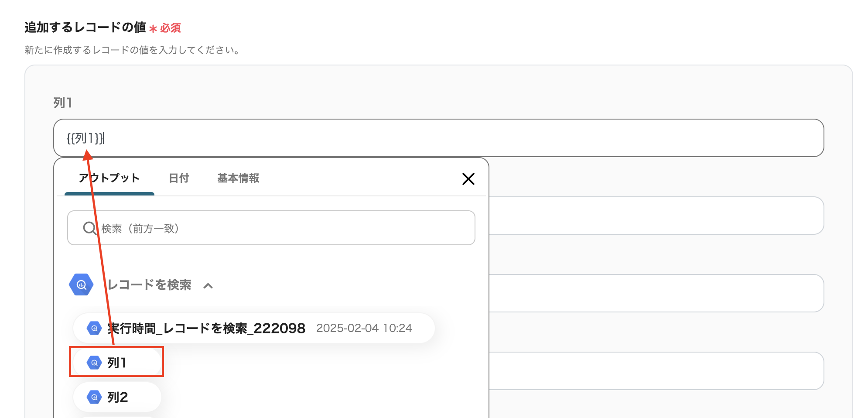Switch to the アウトプット tab
Viewport: 868px width, 418px height.
pos(109,178)
